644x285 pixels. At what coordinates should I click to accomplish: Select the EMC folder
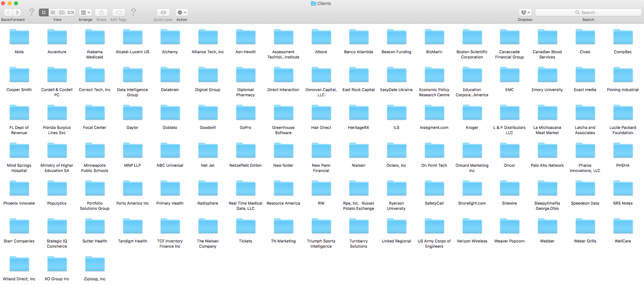(x=510, y=75)
